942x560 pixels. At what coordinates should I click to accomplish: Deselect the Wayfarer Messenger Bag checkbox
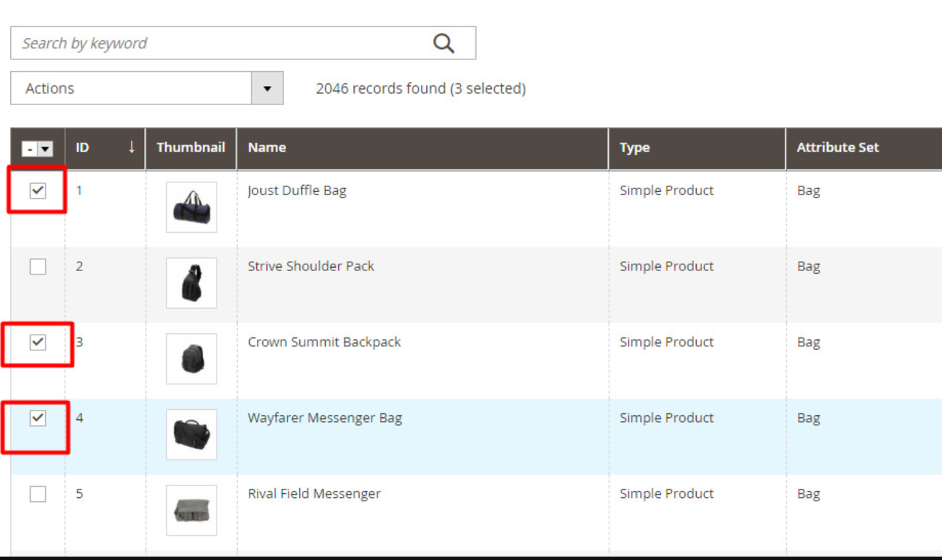point(38,419)
